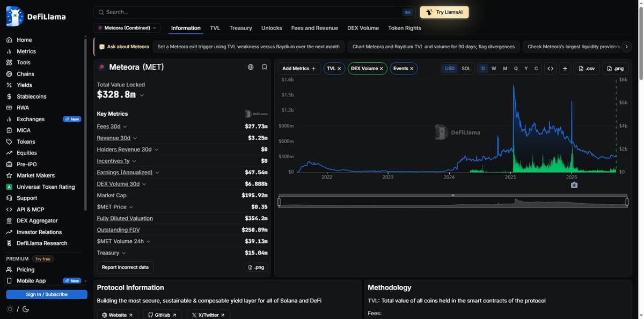Open Market Makers page

point(35,175)
